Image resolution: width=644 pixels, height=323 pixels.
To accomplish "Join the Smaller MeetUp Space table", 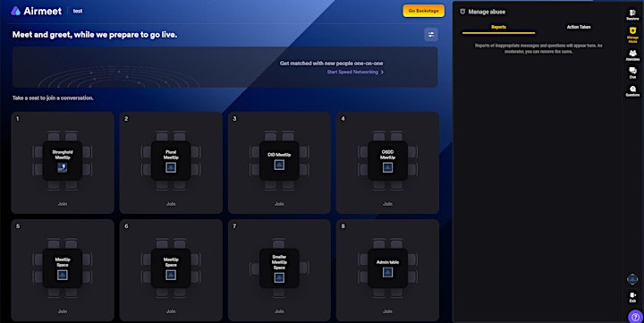I will click(x=279, y=311).
